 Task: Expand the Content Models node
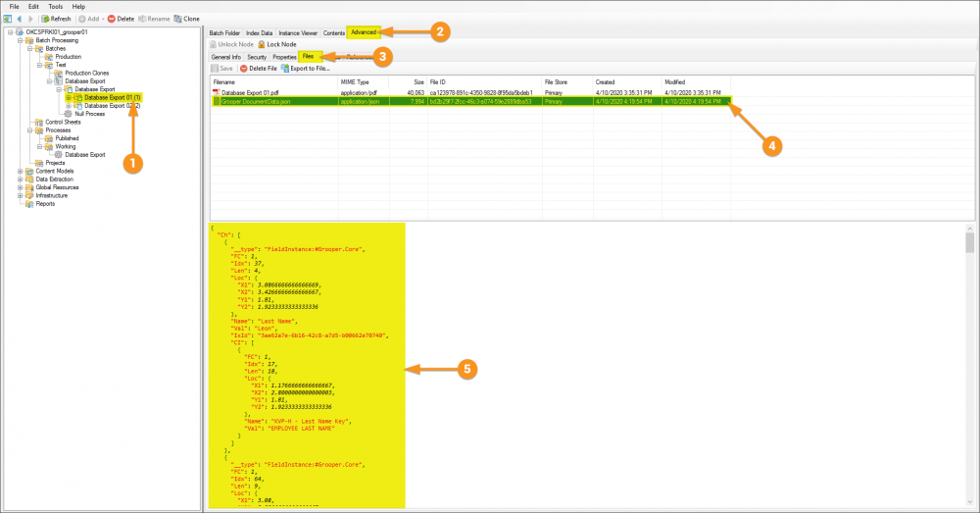pos(20,171)
